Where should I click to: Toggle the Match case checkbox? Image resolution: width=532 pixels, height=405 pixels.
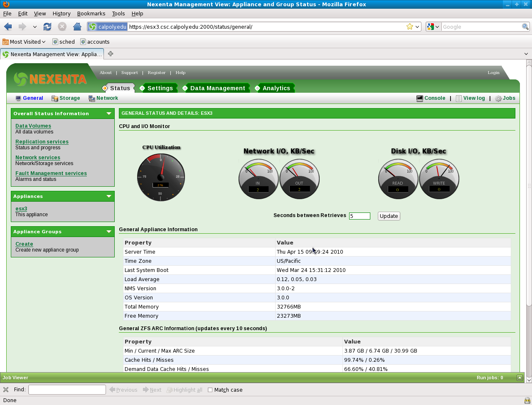pos(210,390)
